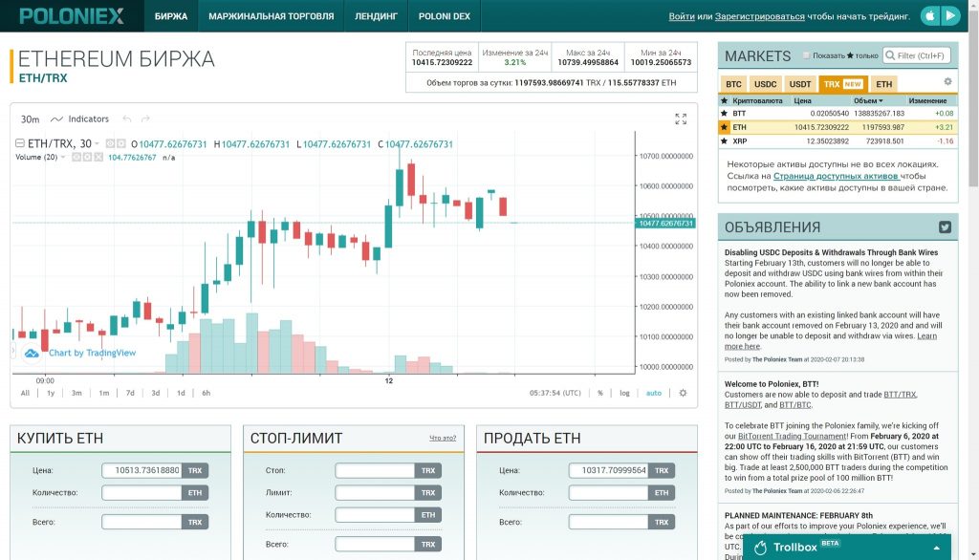Click the TradingView cloud logo

pyautogui.click(x=32, y=354)
